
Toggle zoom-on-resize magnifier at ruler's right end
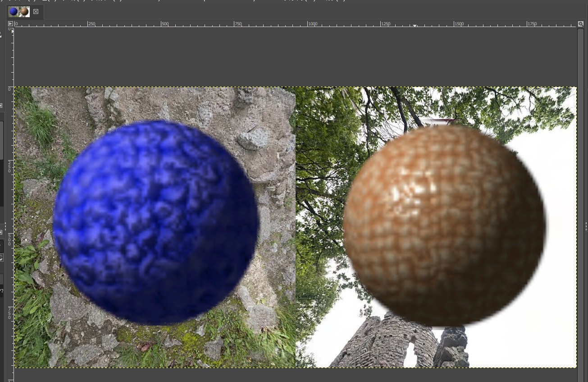coord(581,23)
